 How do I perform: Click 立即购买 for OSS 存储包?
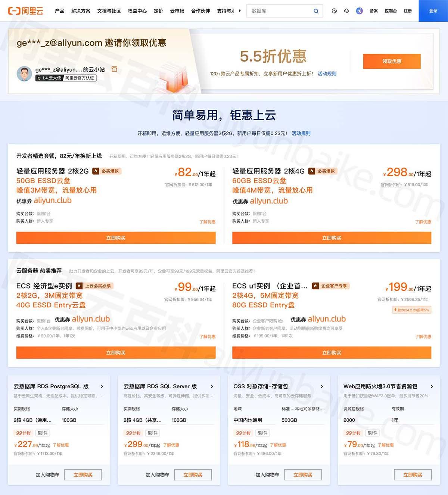coord(303,475)
